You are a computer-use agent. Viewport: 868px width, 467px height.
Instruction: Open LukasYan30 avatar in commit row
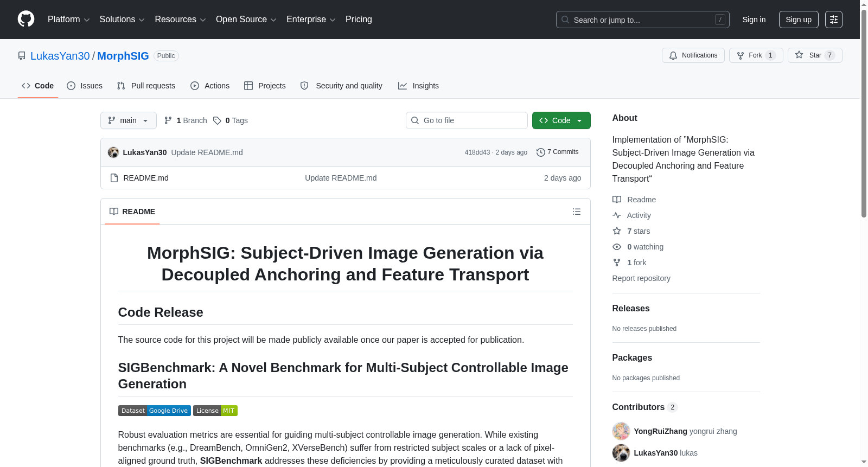[113, 152]
